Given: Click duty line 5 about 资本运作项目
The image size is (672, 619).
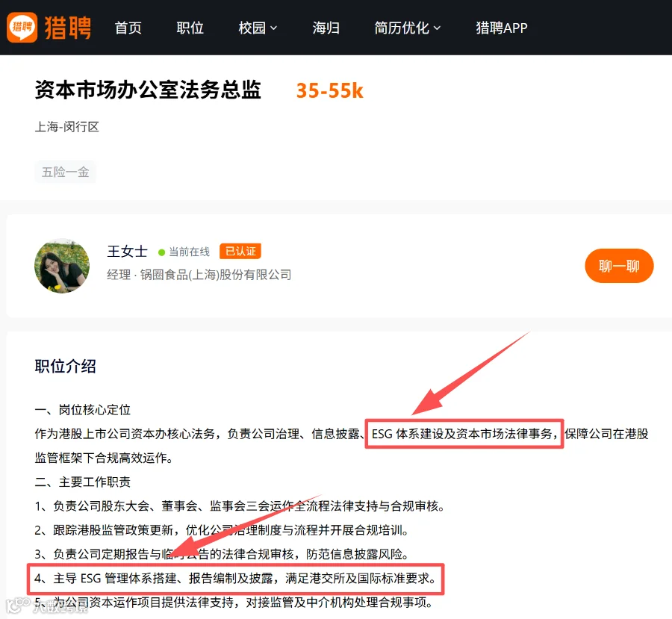Looking at the screenshot, I should point(234,603).
